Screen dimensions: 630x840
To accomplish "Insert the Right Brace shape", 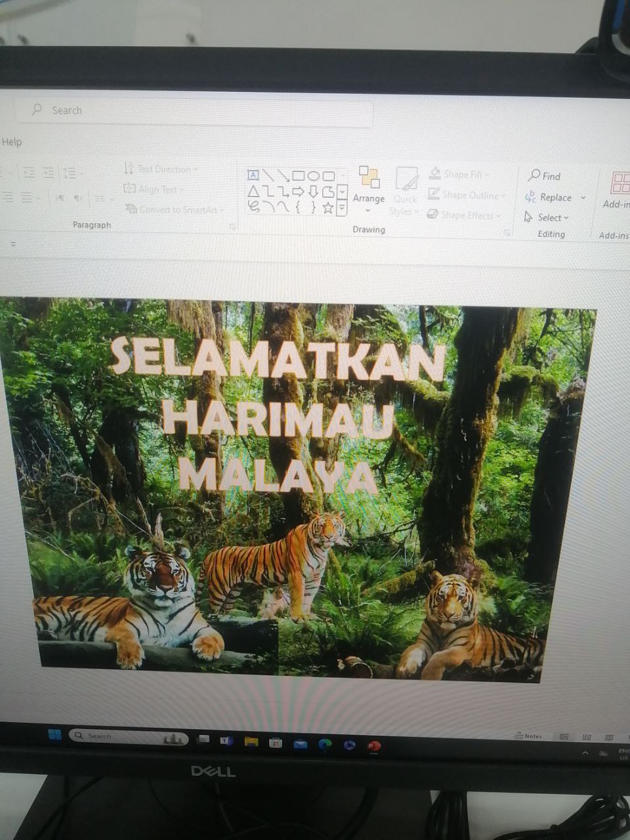I will point(313,207).
